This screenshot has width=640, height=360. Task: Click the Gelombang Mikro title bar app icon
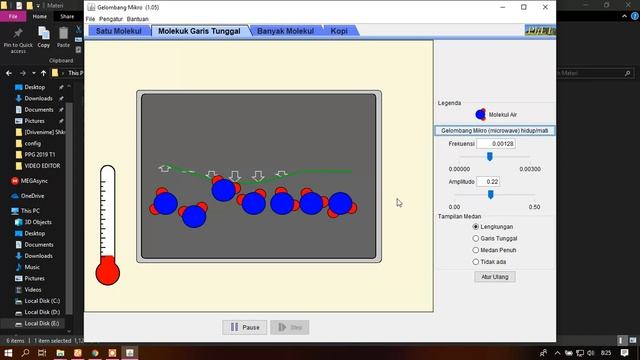pyautogui.click(x=91, y=7)
